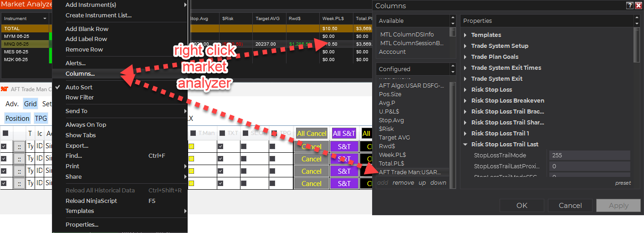Open the Add Instrument(s) submenu

click(120, 5)
